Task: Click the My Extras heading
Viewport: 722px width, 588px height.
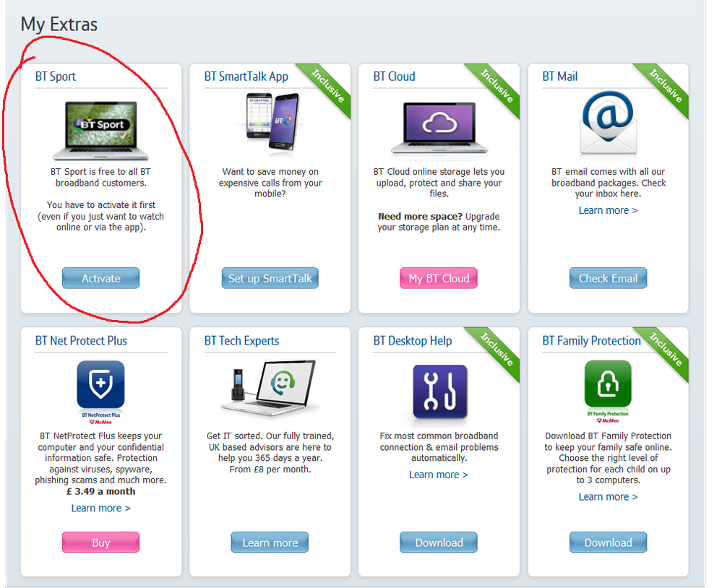Action: 59,25
